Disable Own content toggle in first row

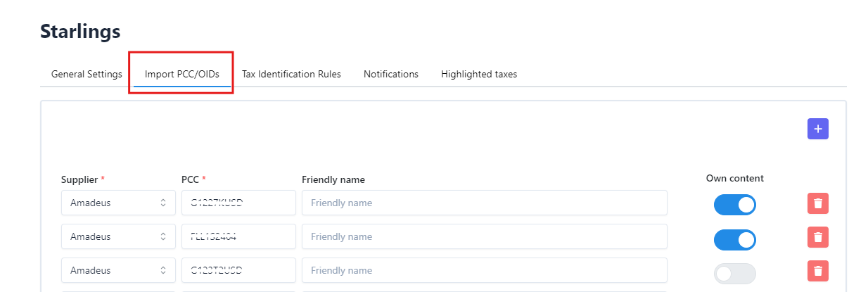734,205
